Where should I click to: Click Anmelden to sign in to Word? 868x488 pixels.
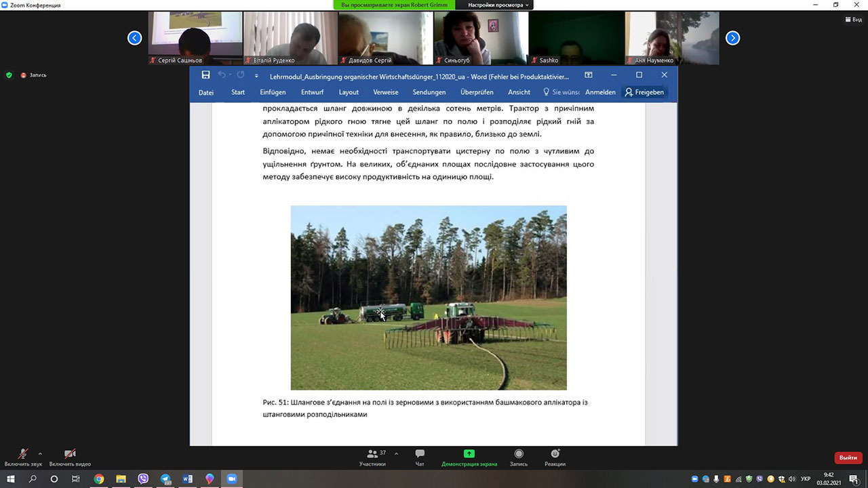coord(600,92)
